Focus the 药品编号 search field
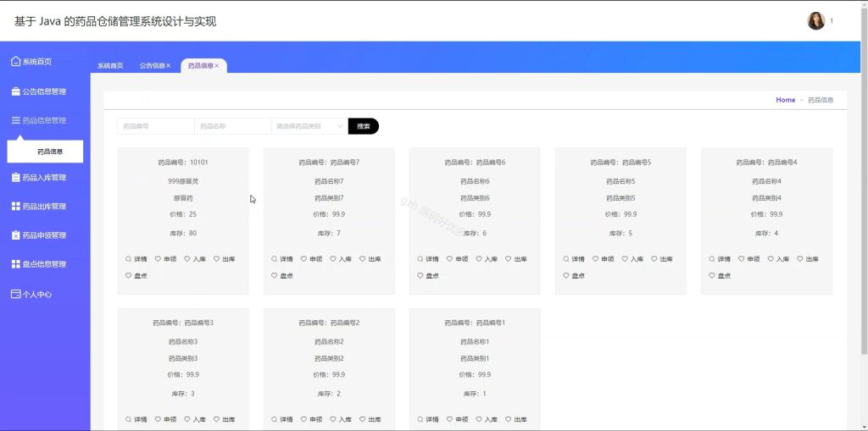Image resolution: width=868 pixels, height=431 pixels. (x=156, y=126)
